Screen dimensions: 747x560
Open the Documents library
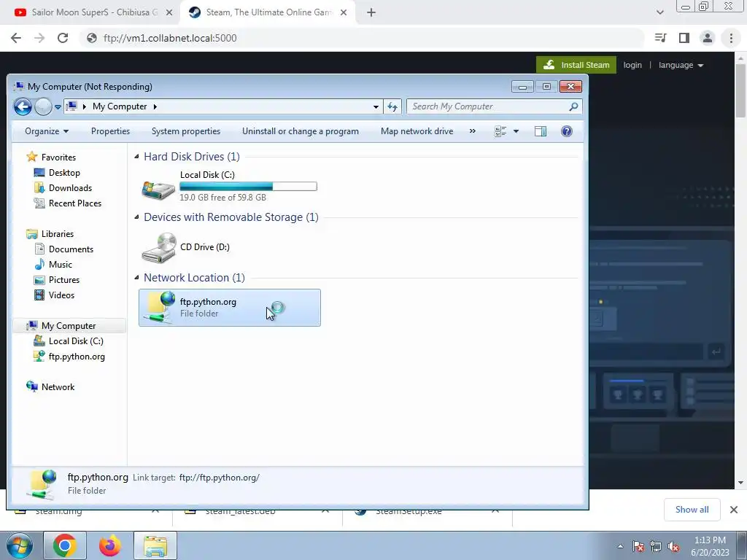[71, 249]
